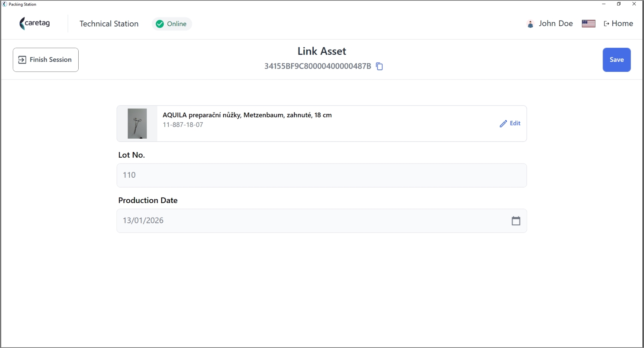Viewport: 644px width, 348px height.
Task: Click the green Online status checkmark
Action: [x=160, y=24]
